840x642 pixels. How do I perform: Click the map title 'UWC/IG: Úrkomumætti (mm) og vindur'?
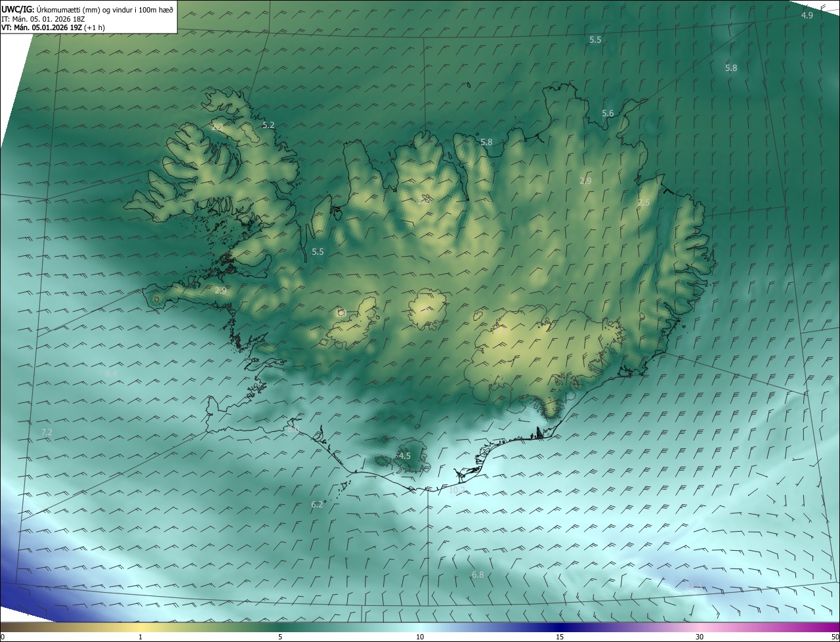(87, 10)
